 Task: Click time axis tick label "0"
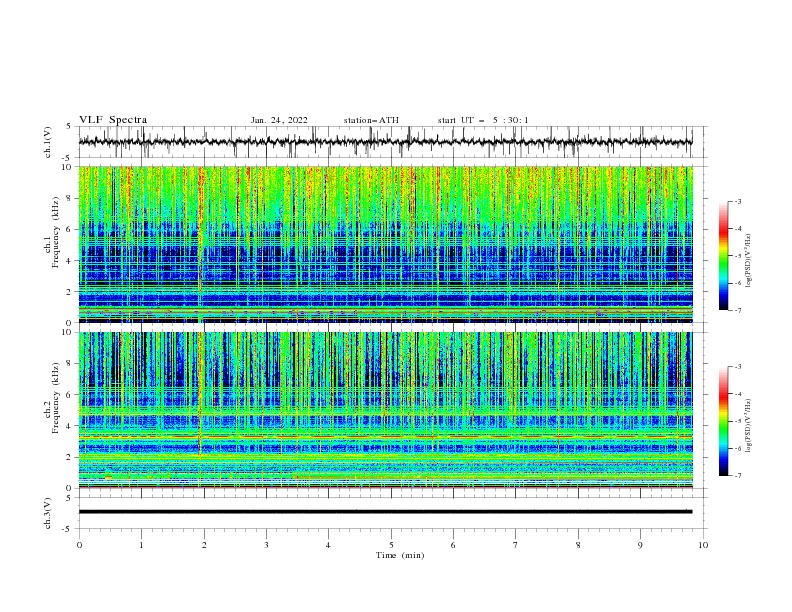pos(79,545)
